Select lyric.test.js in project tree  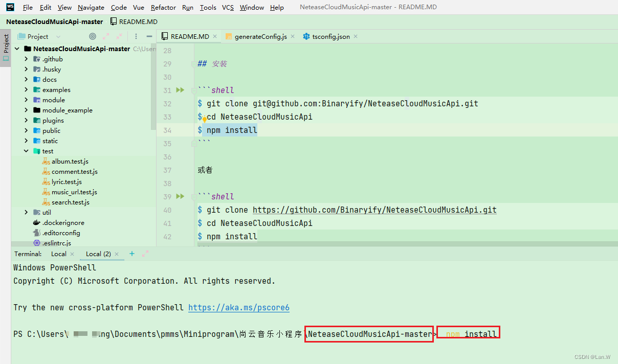67,182
